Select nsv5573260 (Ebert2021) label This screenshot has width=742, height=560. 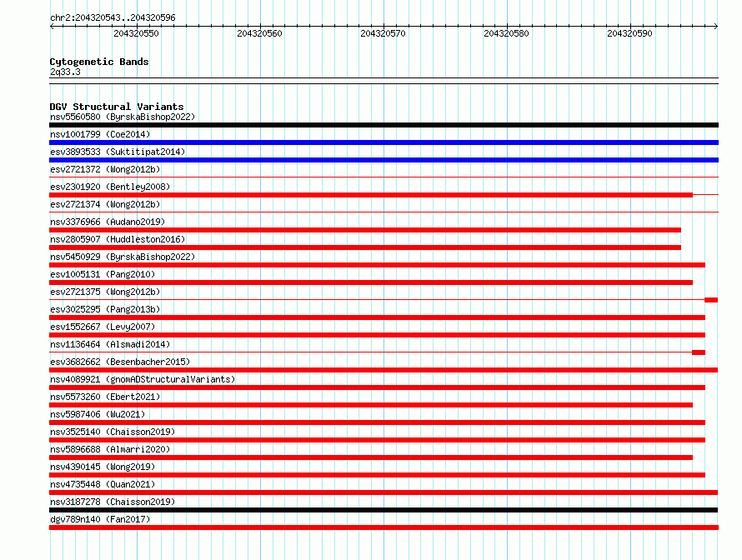pyautogui.click(x=105, y=397)
